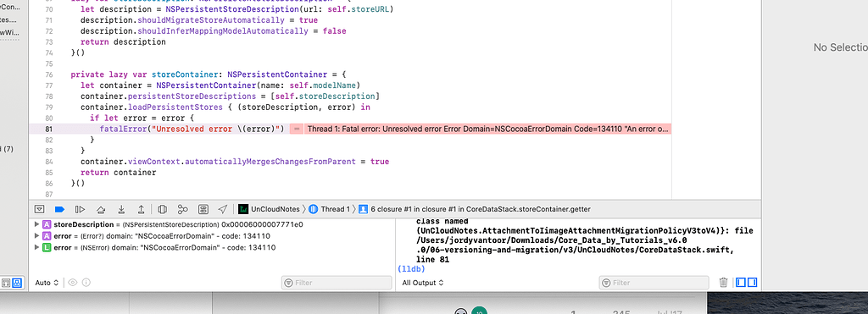Screen dimensions: 868x314
Task: Click the console output Filter field
Action: pos(654,283)
